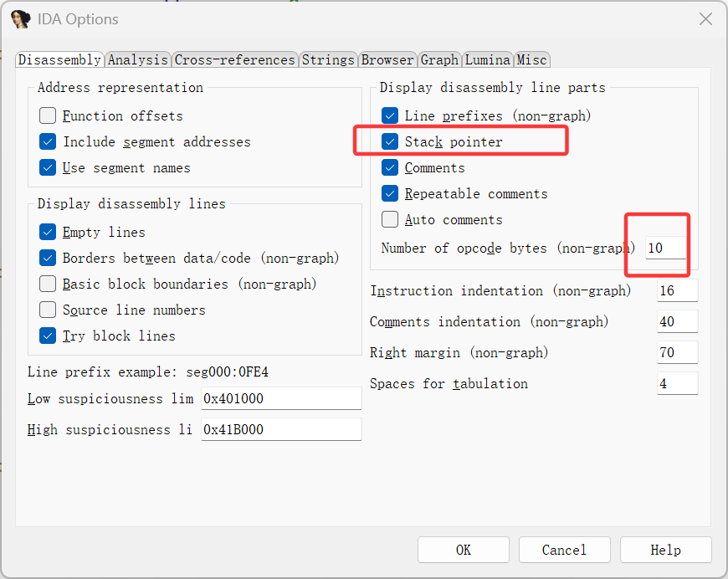
Task: Enable the Function offsets checkbox
Action: pyautogui.click(x=48, y=115)
